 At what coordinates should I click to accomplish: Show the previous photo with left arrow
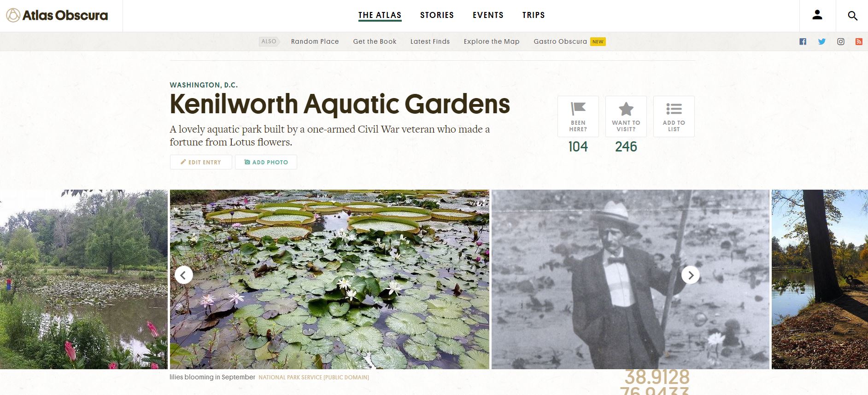click(184, 275)
